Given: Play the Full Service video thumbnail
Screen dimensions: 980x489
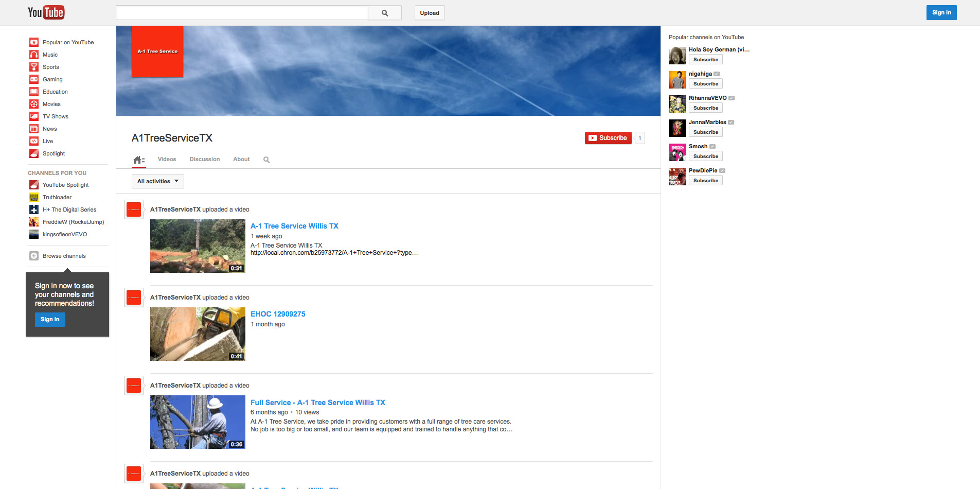Looking at the screenshot, I should click(198, 422).
